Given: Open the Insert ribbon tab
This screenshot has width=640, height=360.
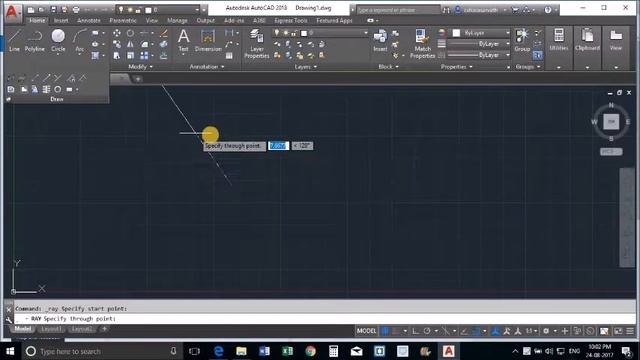Looking at the screenshot, I should click(x=61, y=20).
